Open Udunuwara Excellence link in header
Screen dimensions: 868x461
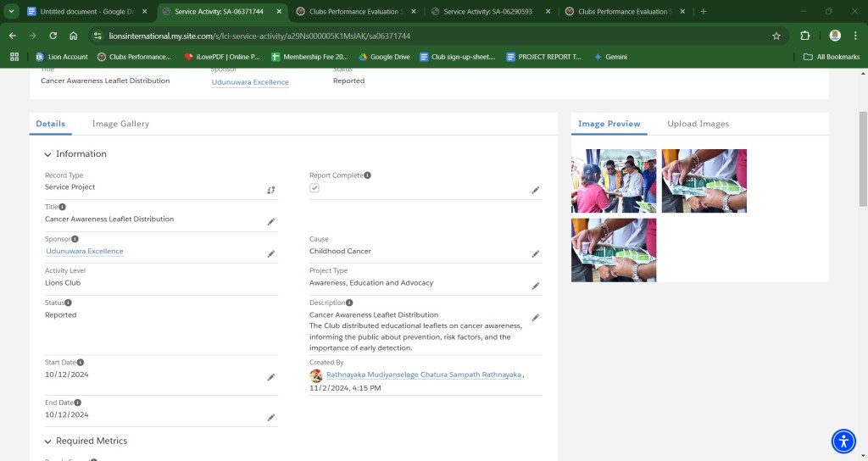point(250,82)
